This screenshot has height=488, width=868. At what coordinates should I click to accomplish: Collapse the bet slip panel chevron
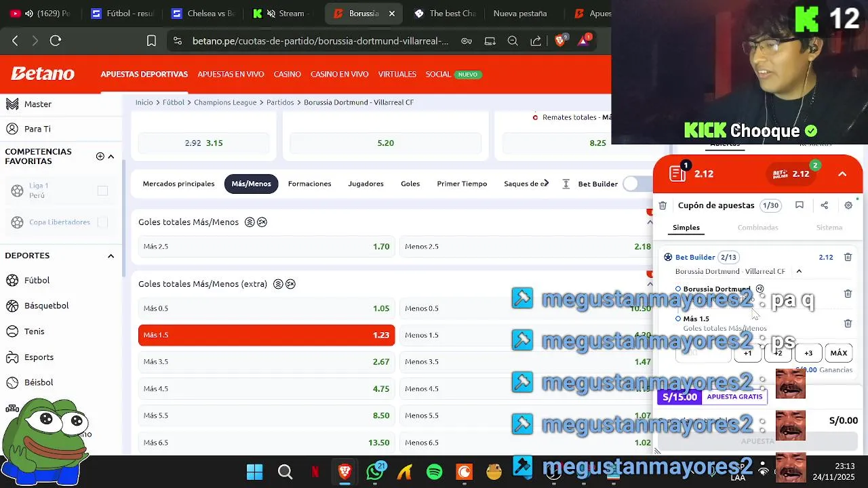click(842, 174)
